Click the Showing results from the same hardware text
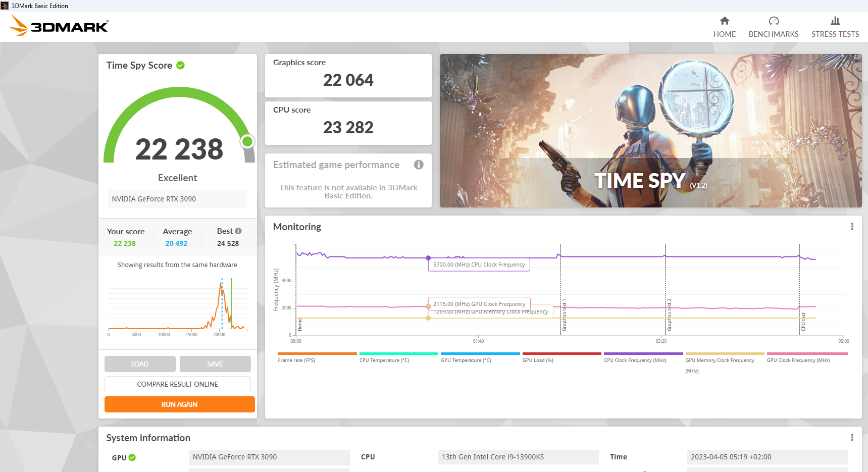 point(177,265)
